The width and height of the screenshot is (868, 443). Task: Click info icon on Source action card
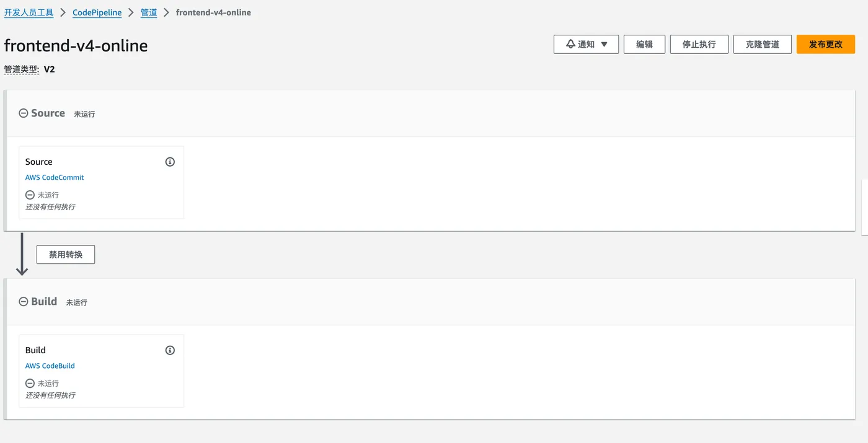click(170, 162)
